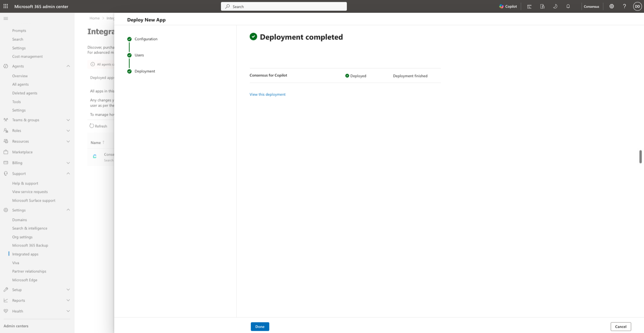Open the app launcher waffle icon

point(6,6)
